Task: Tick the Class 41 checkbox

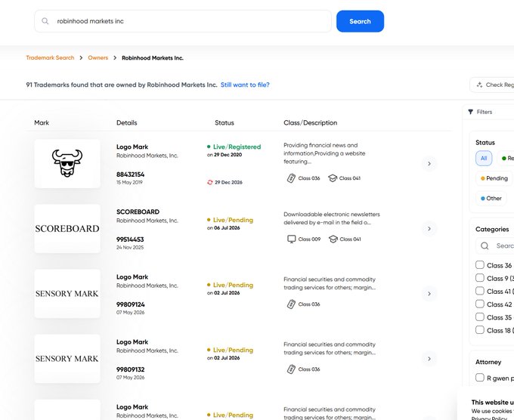Action: (479, 291)
